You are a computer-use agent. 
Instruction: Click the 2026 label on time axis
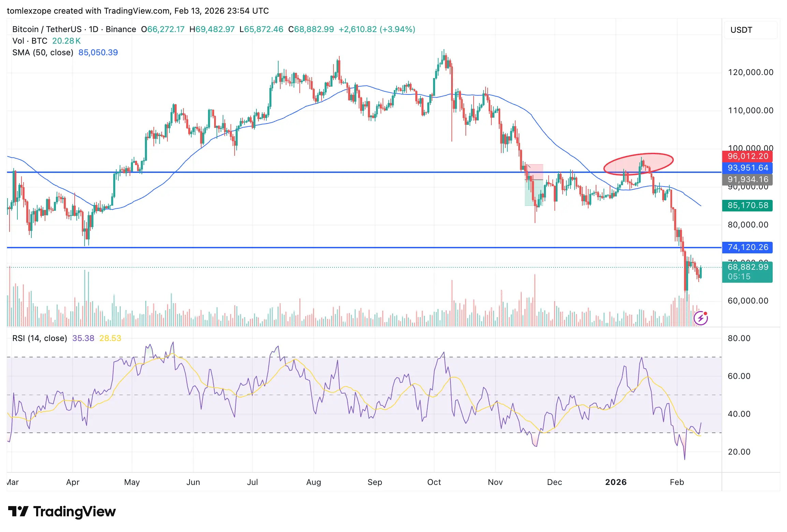pos(616,482)
